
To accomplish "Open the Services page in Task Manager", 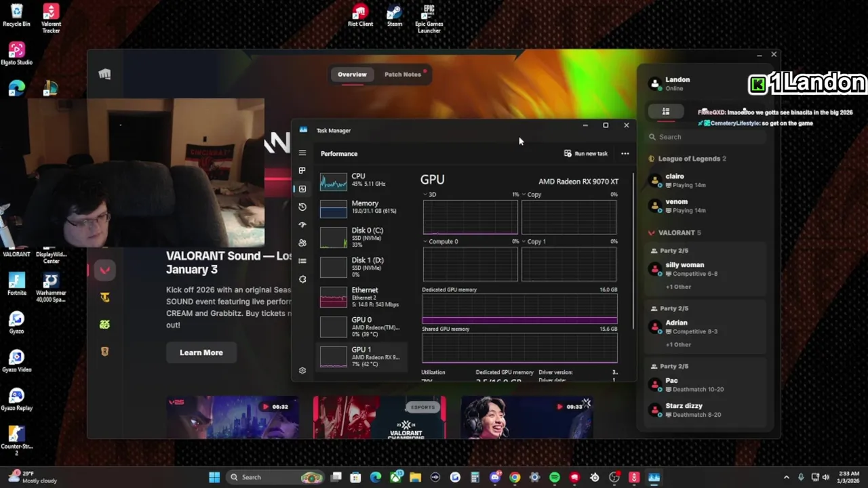I will (x=302, y=279).
